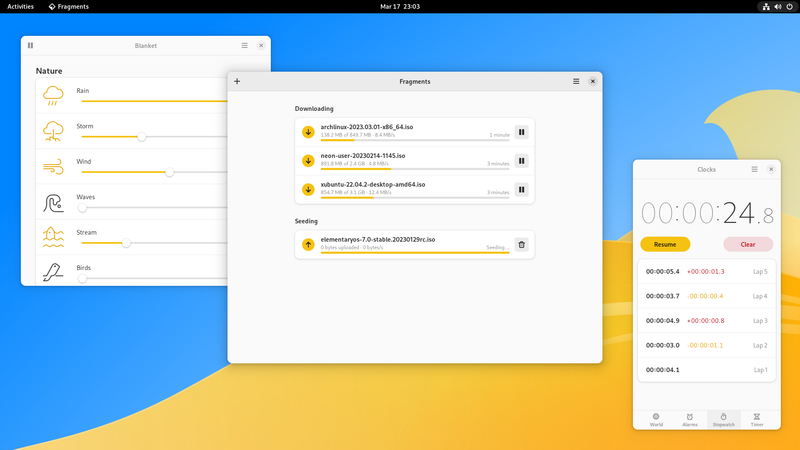Add a torrent with the plus button
Viewport: 800px width, 450px height.
237,81
